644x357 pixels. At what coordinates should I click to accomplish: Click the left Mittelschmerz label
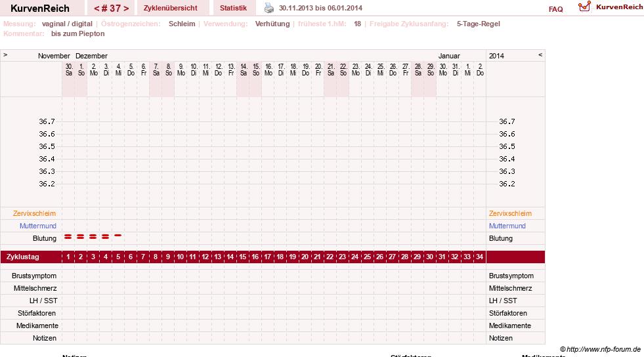pyautogui.click(x=35, y=289)
